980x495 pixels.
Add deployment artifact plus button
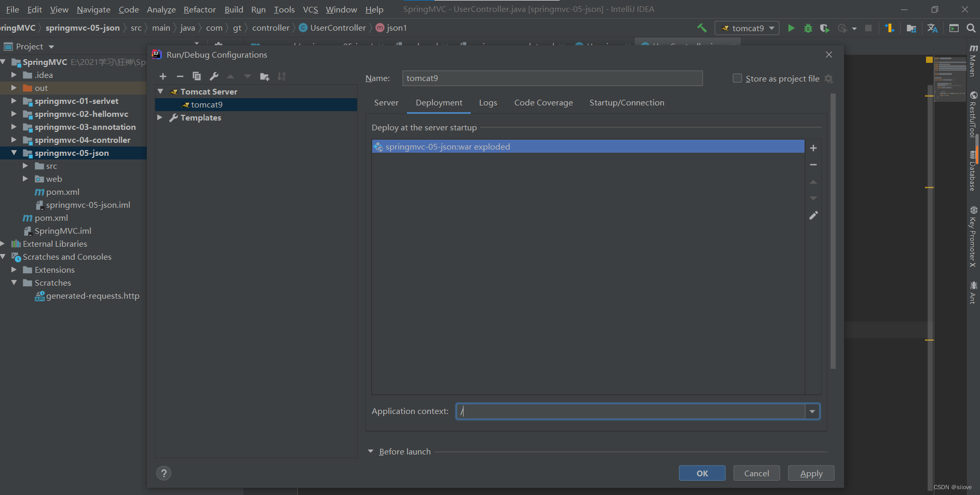pyautogui.click(x=813, y=148)
